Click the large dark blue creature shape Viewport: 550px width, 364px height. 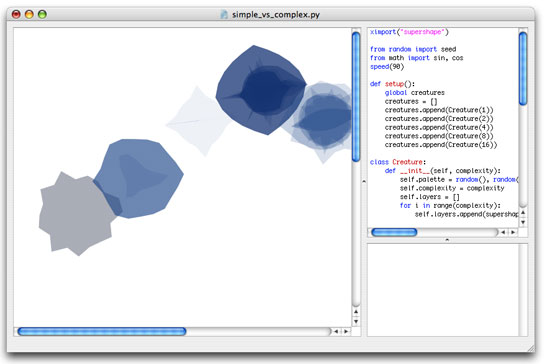pyautogui.click(x=261, y=91)
